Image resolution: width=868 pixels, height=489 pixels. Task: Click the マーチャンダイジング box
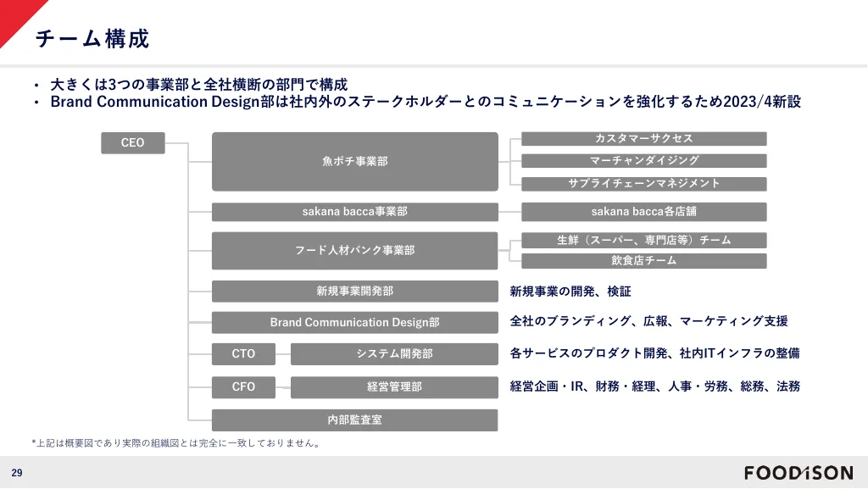pos(644,160)
